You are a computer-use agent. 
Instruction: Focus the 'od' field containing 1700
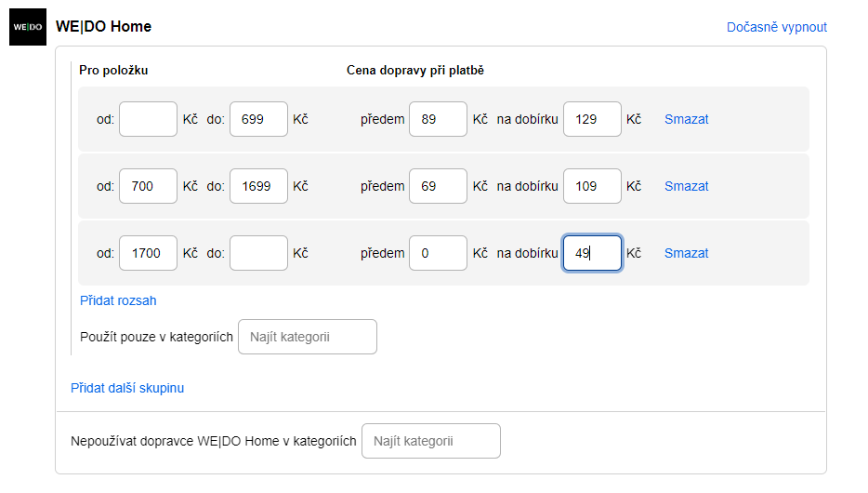coord(148,253)
